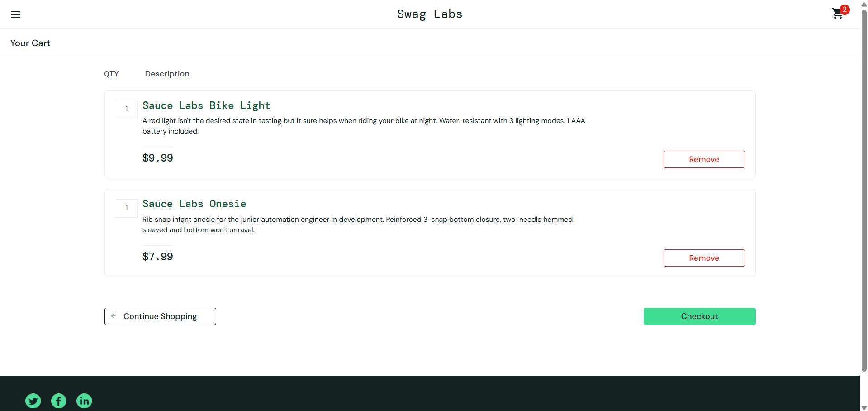Open the shopping cart icon
The width and height of the screenshot is (868, 411).
coord(837,14)
